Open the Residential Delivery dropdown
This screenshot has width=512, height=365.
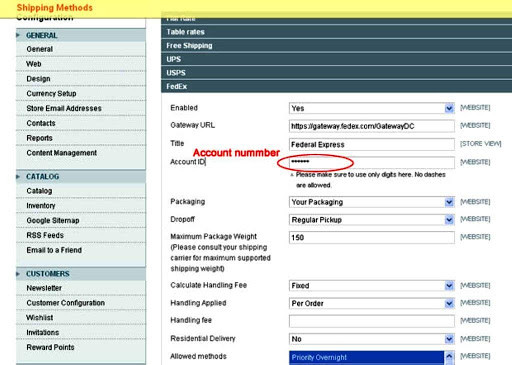point(372,339)
